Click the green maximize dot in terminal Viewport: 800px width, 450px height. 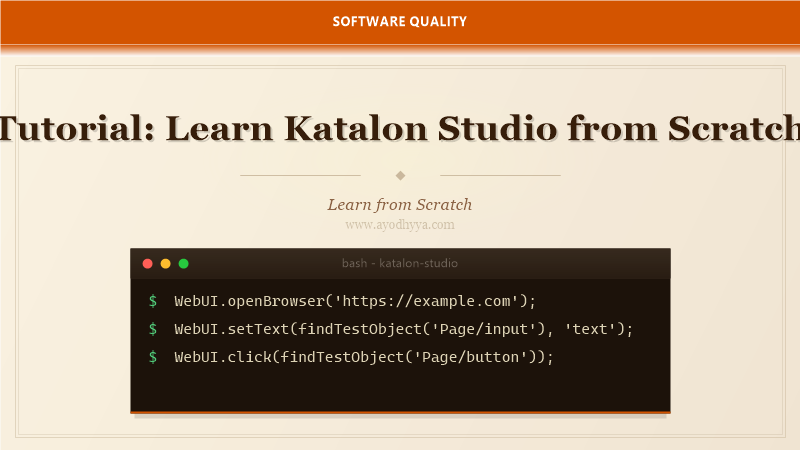pos(184,263)
